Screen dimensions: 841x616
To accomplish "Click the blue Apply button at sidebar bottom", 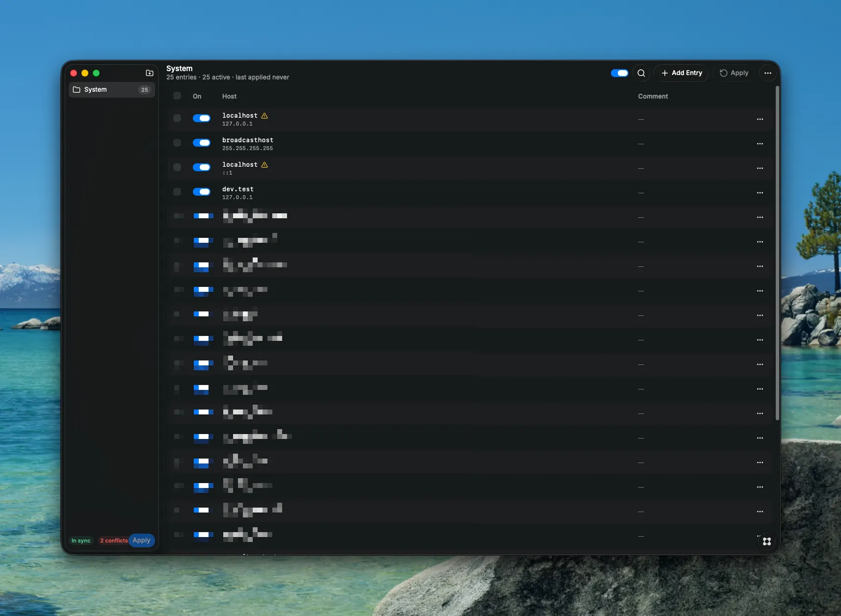I will (x=142, y=540).
